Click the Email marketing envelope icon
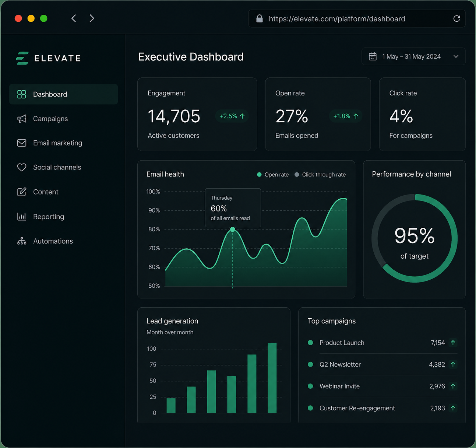Screen dimensions: 476x448 tap(22, 143)
